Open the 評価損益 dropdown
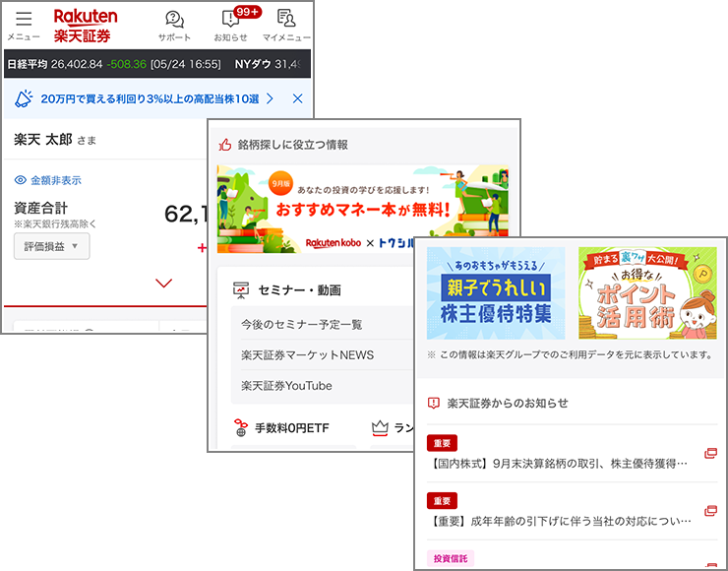This screenshot has width=728, height=571. pyautogui.click(x=51, y=246)
